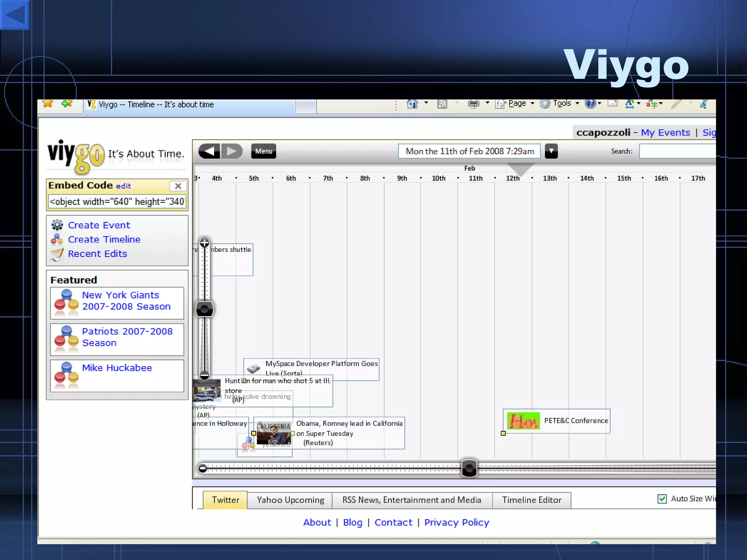This screenshot has width=747, height=560.
Task: Click PETE&C Conference Hot thumbnail
Action: tap(523, 421)
